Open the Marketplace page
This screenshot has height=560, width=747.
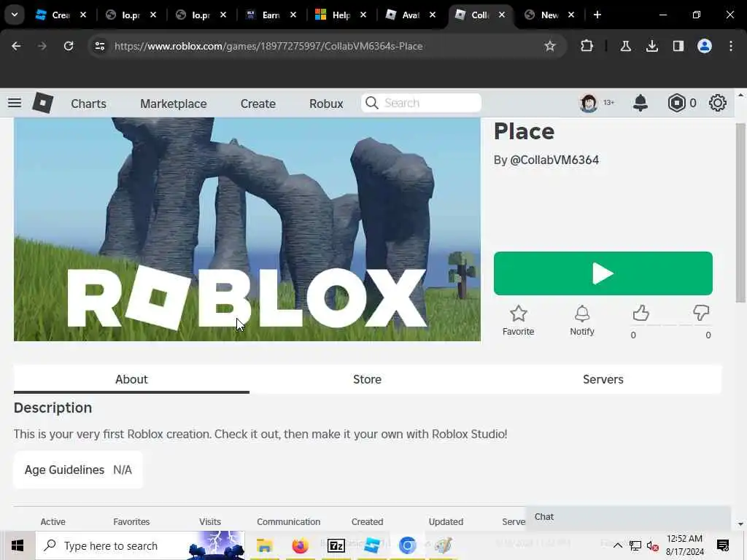point(174,104)
